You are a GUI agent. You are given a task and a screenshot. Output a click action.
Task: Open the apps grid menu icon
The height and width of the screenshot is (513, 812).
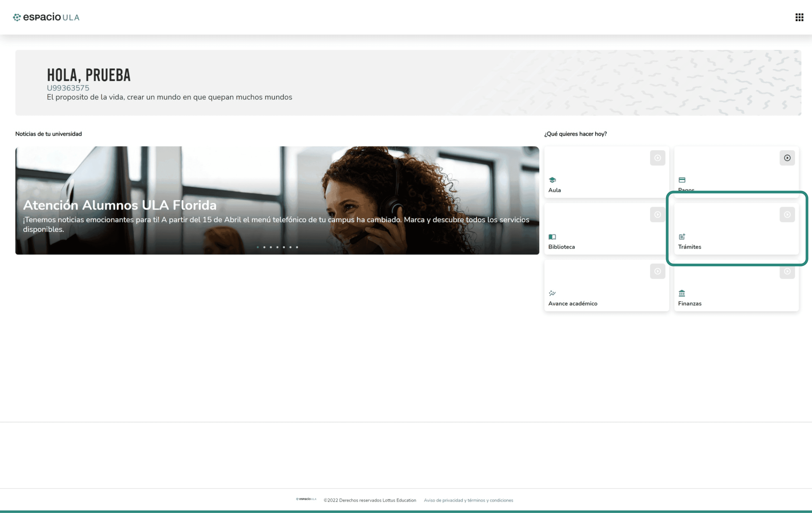799,17
